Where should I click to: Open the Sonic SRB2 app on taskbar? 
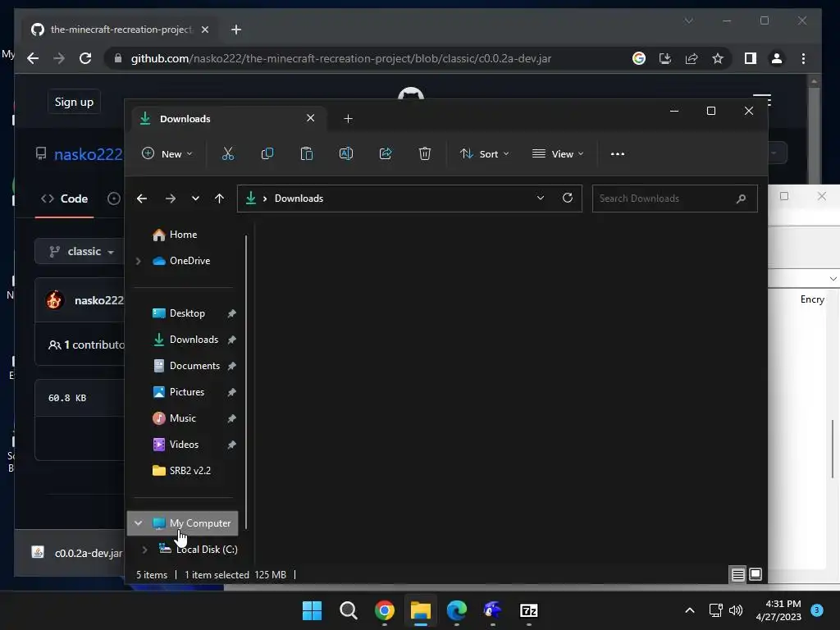492,610
